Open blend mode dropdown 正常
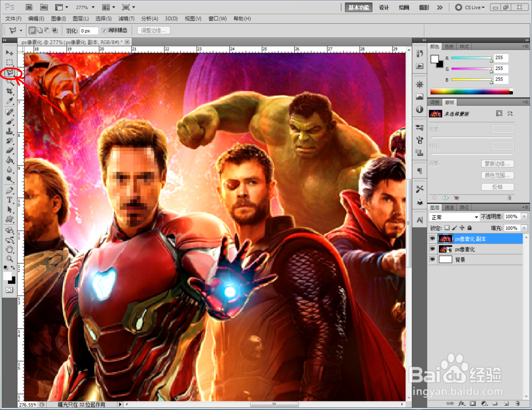This screenshot has width=532, height=410. pyautogui.click(x=454, y=217)
